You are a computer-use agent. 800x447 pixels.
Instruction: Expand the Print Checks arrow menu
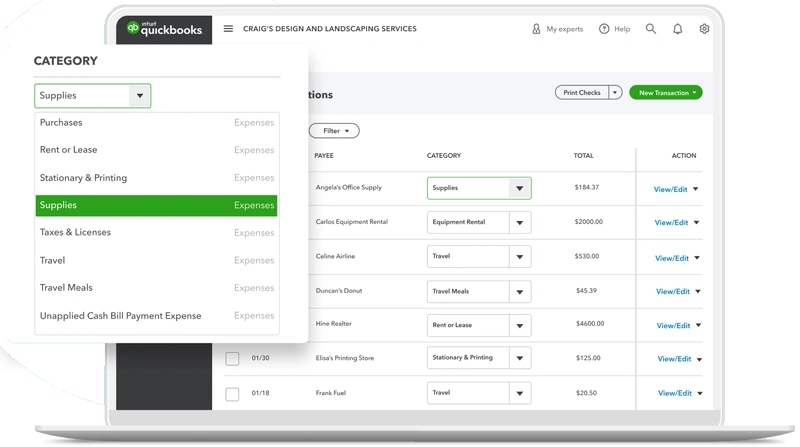(615, 93)
